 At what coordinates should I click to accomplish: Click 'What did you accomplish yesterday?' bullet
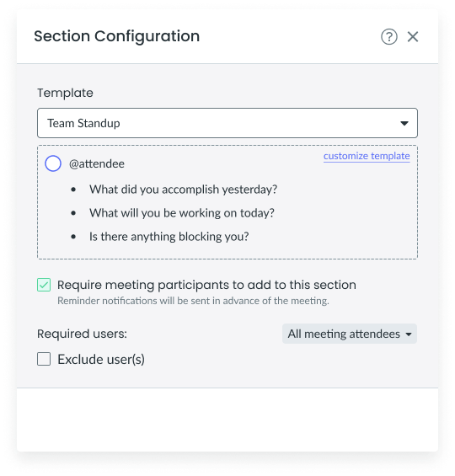coord(183,190)
